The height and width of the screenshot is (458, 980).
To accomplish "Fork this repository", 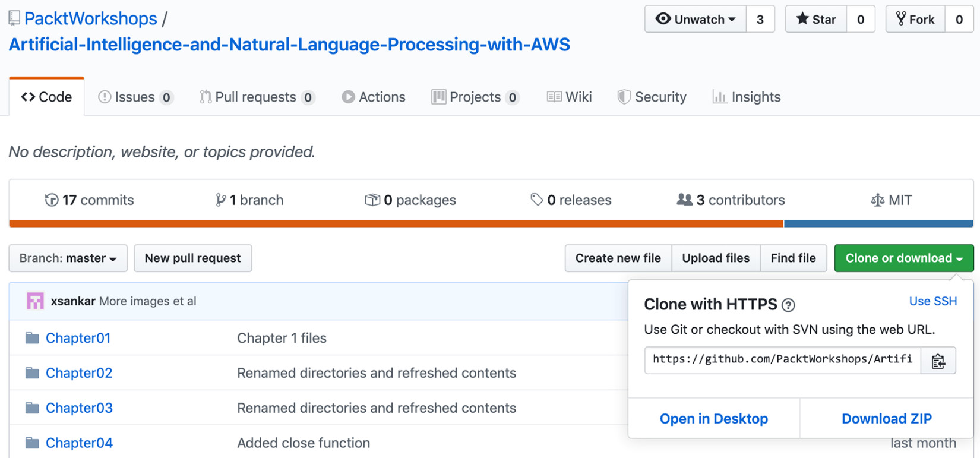I will 915,20.
